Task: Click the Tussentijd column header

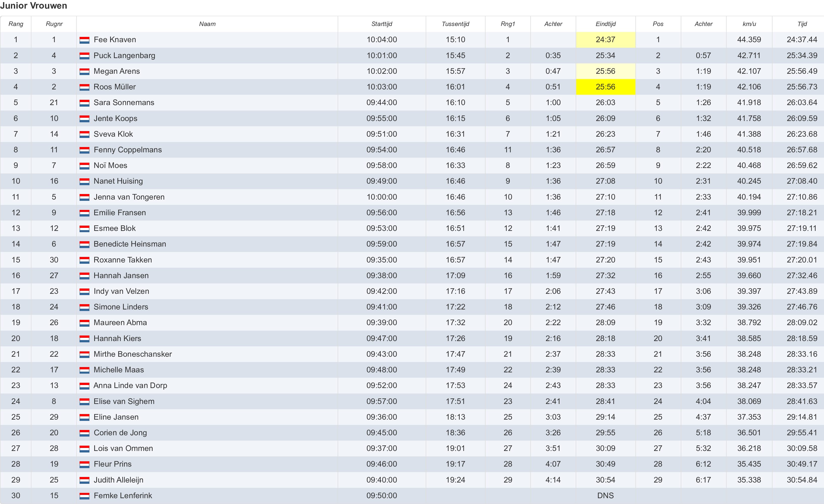Action: 455,24
